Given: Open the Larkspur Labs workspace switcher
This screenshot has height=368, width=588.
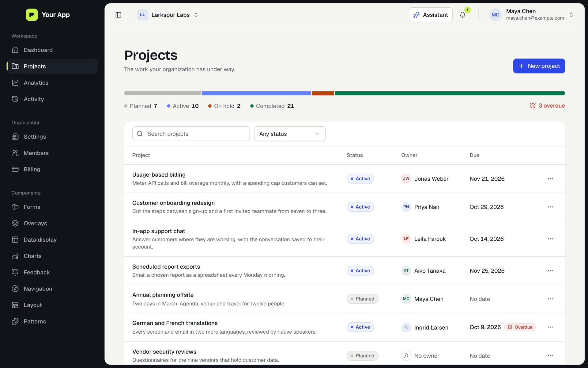Looking at the screenshot, I should pyautogui.click(x=168, y=15).
